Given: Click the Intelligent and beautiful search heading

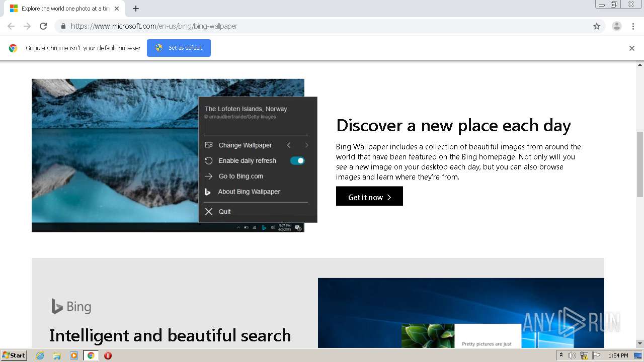Looking at the screenshot, I should click(170, 335).
